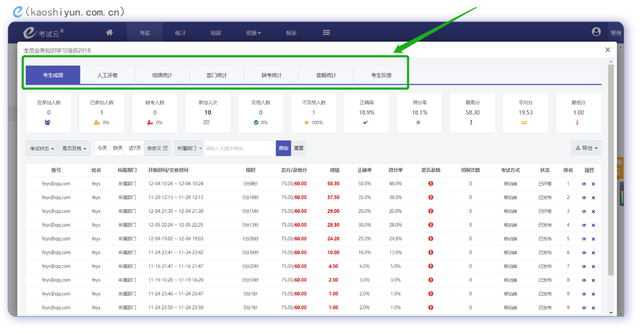This screenshot has height=333, width=644.
Task: Expand the 是否及格 filter dropdown
Action: point(74,149)
